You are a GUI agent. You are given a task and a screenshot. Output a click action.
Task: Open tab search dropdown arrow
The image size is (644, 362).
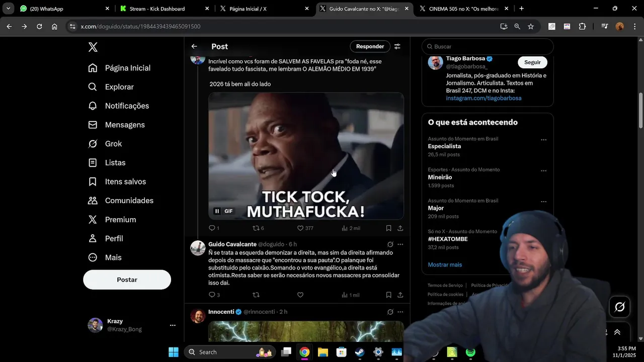pos(8,9)
